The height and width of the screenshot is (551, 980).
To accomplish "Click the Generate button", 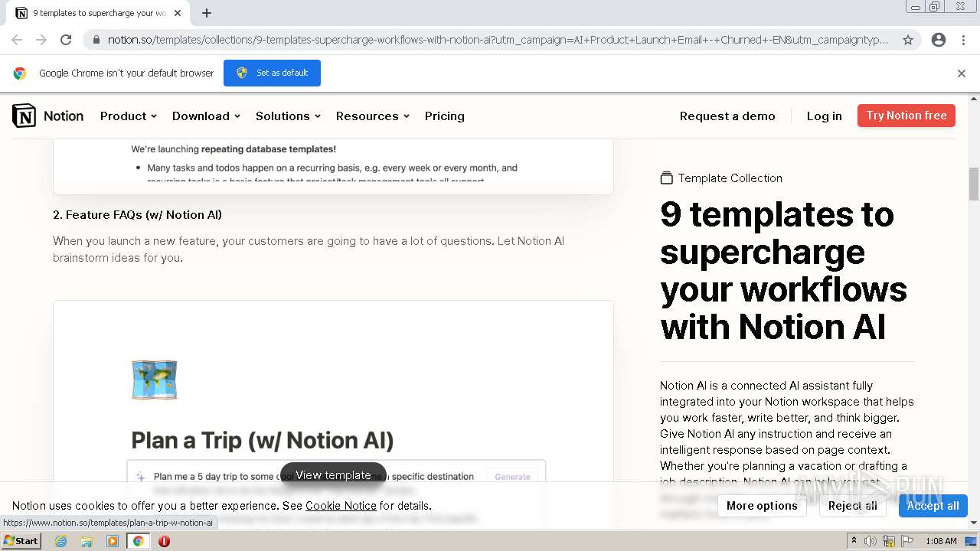I will point(512,476).
